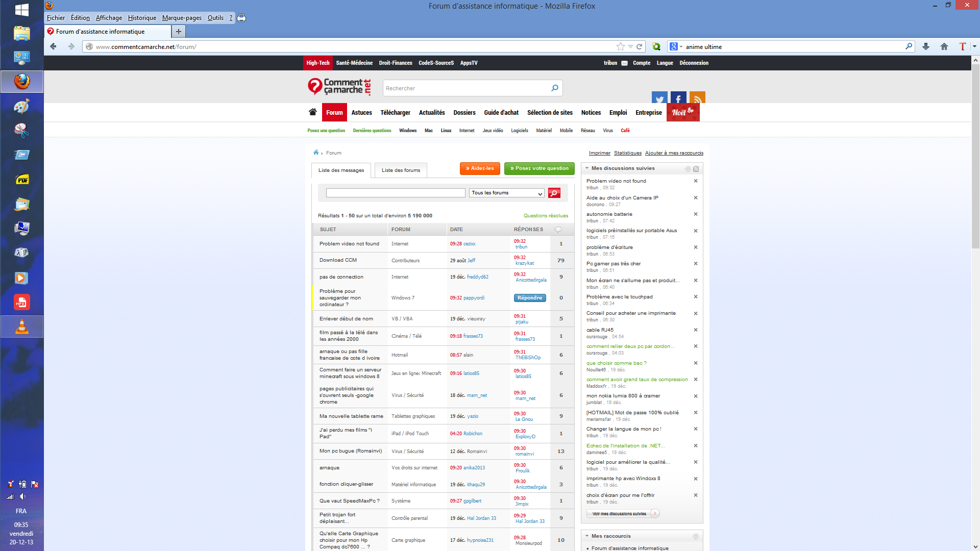Click the Répondre button
Screen dimensions: 980x551
530,298
